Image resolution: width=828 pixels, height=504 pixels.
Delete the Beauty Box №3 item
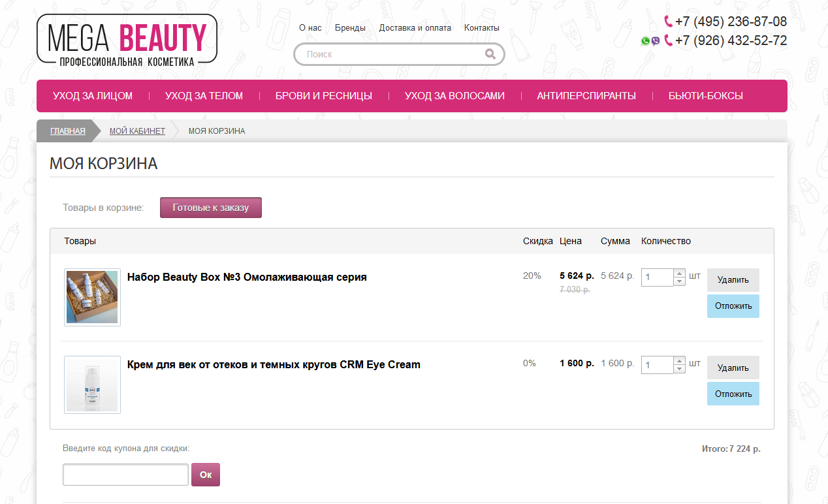733,280
